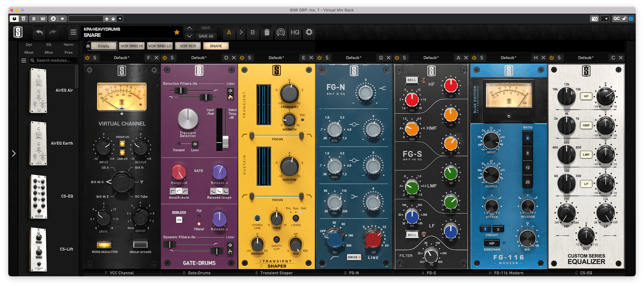
Task: Select next preset with down chevron
Action: (189, 36)
